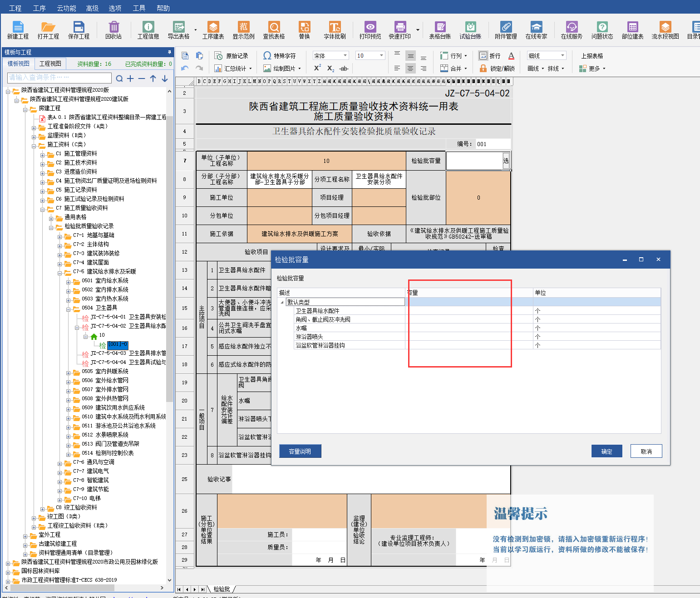Open the 绘制图片 dropdown

(x=282, y=68)
